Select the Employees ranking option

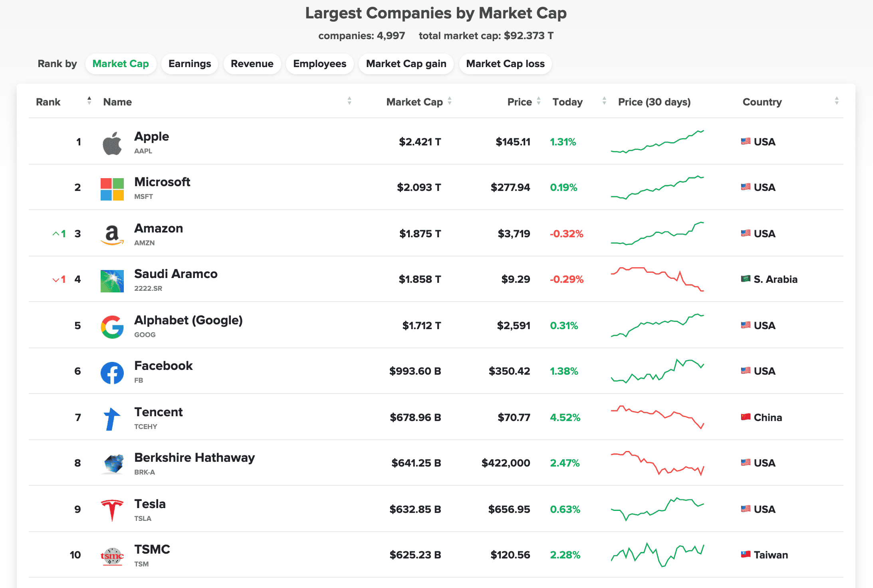319,64
